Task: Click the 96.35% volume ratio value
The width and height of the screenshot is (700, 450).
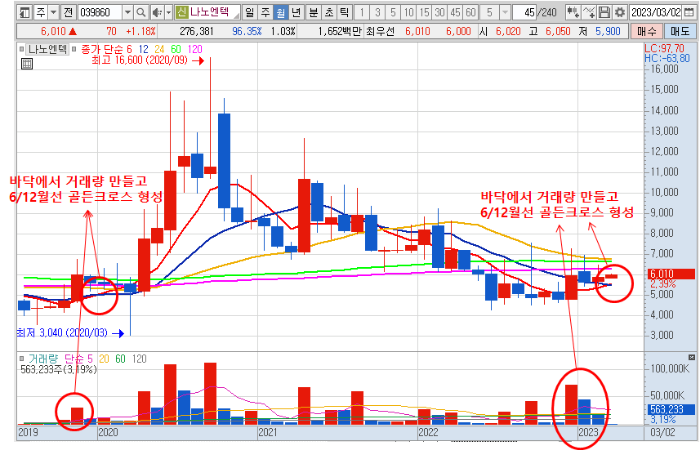Action: [x=246, y=32]
